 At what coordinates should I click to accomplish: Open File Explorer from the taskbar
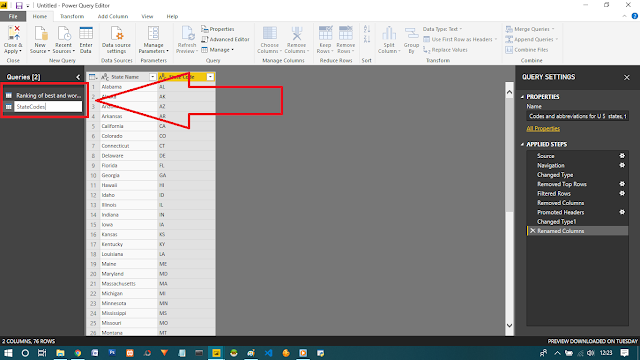click(60, 353)
